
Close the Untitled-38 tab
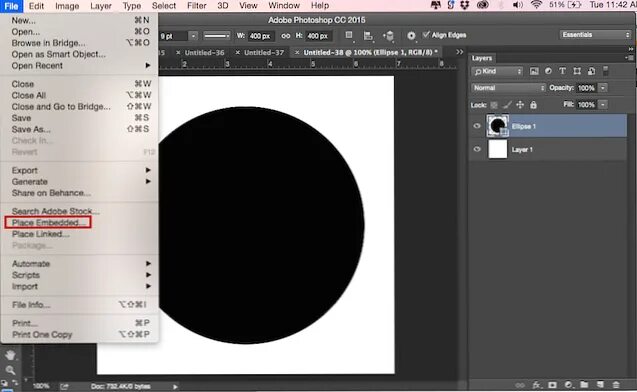coord(297,52)
